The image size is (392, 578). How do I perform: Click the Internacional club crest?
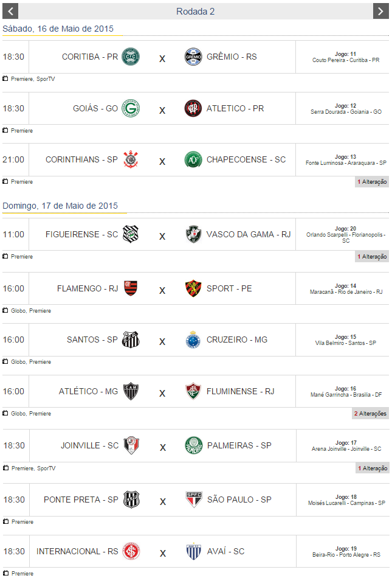[131, 551]
